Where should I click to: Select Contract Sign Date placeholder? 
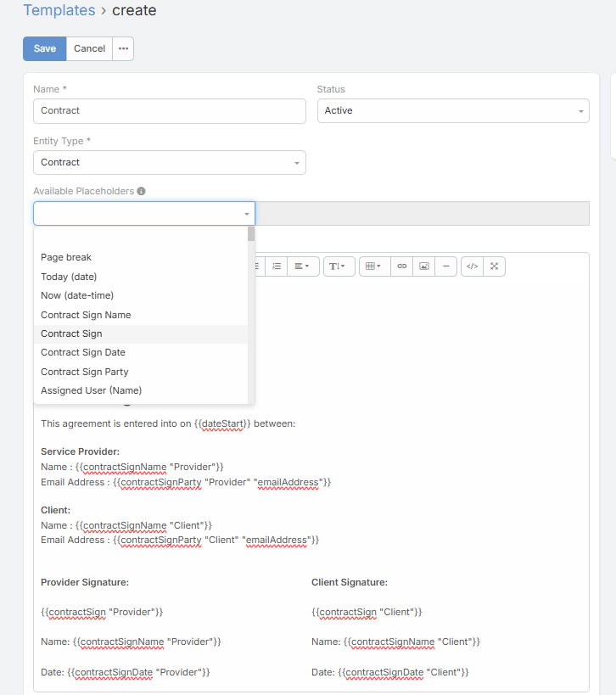pos(82,352)
